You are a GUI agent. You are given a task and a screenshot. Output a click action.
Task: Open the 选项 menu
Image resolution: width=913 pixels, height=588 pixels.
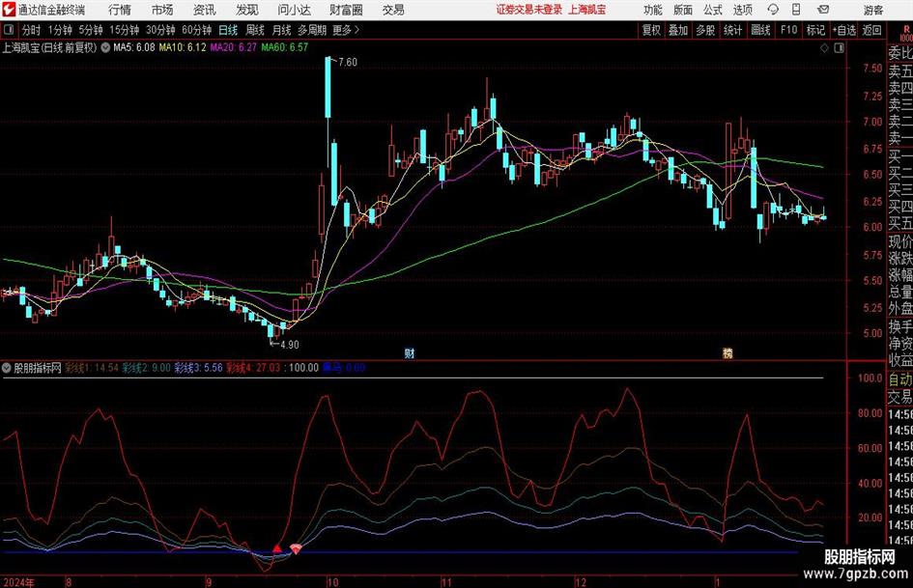[x=742, y=10]
